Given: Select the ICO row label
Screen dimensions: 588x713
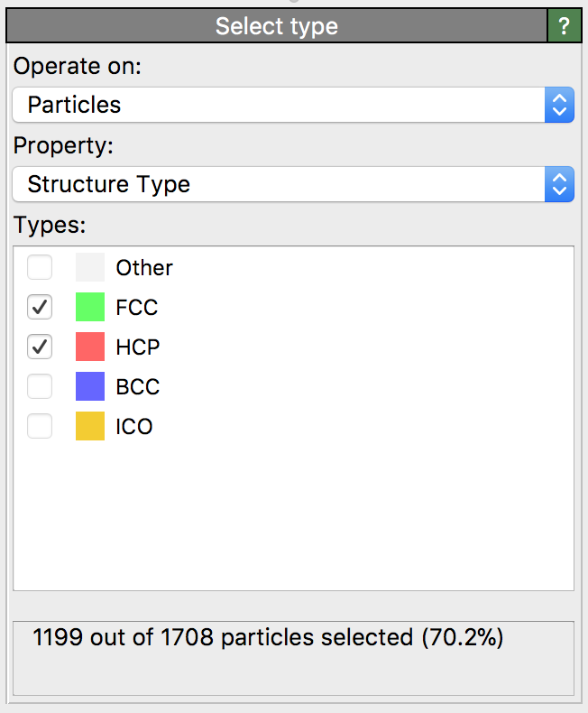Looking at the screenshot, I should (134, 426).
